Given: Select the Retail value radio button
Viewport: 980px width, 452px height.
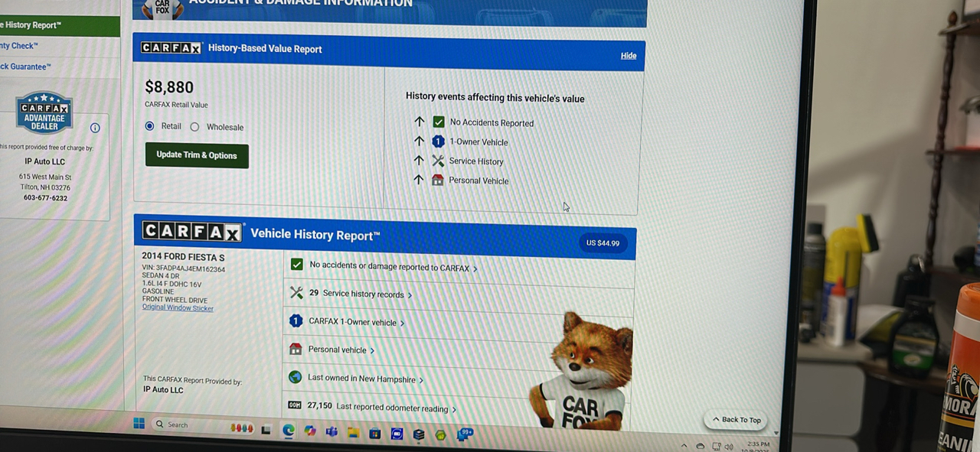Looking at the screenshot, I should [150, 126].
